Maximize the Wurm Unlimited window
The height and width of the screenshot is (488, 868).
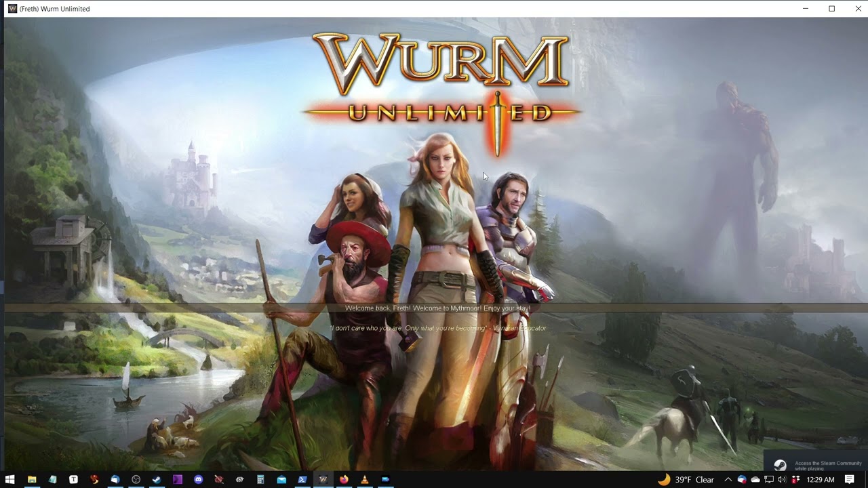(x=832, y=9)
